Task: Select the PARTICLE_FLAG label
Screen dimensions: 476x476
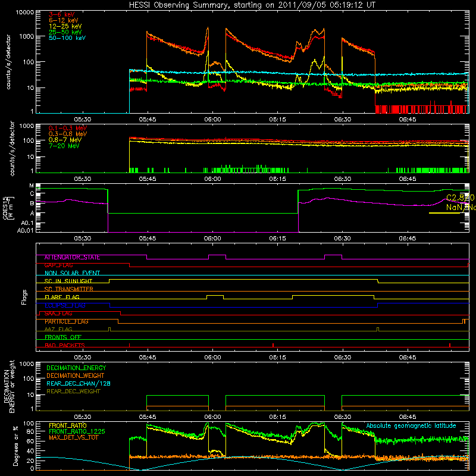Action: click(x=67, y=321)
